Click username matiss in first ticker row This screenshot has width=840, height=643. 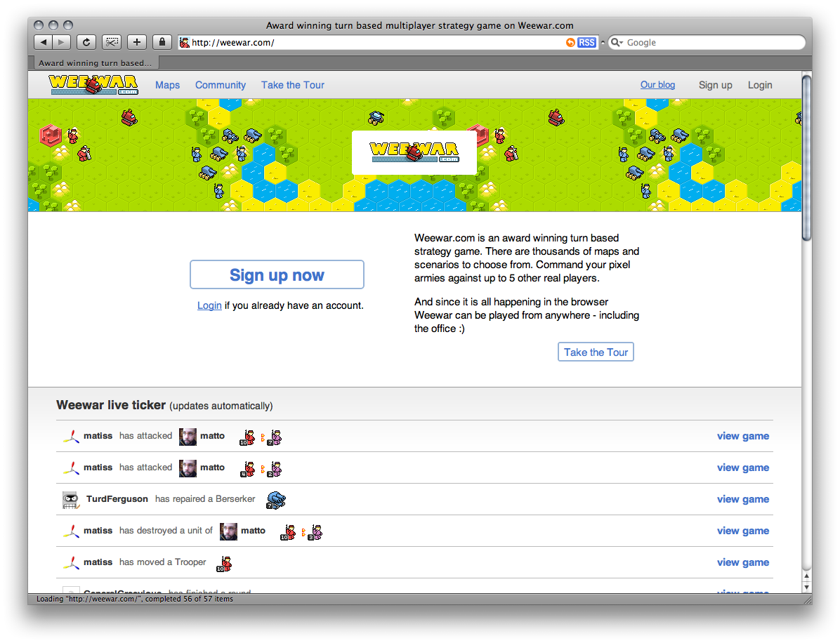pos(98,437)
